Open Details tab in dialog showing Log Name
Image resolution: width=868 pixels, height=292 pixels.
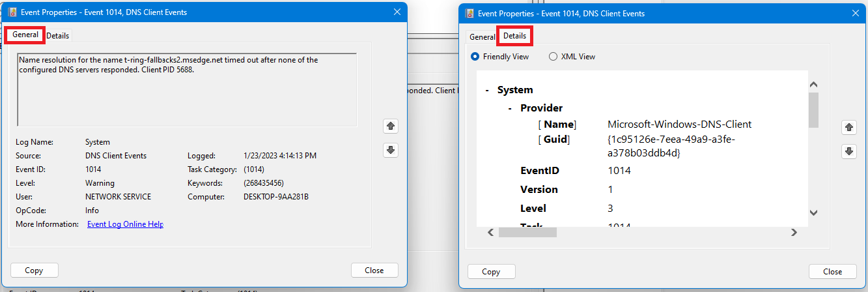click(57, 36)
